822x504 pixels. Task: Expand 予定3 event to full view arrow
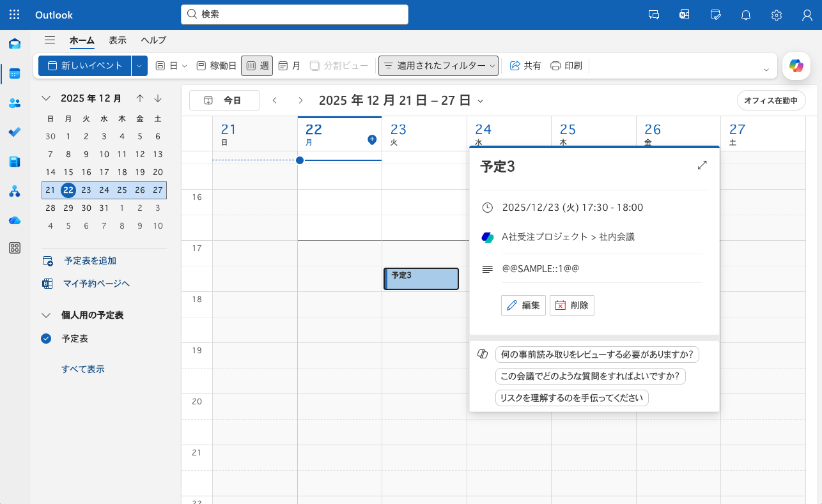pyautogui.click(x=702, y=165)
